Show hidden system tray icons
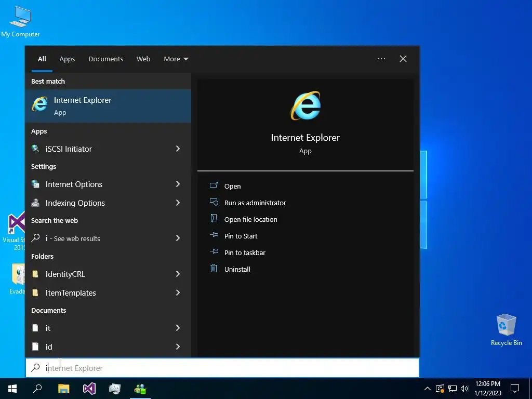 [428, 389]
